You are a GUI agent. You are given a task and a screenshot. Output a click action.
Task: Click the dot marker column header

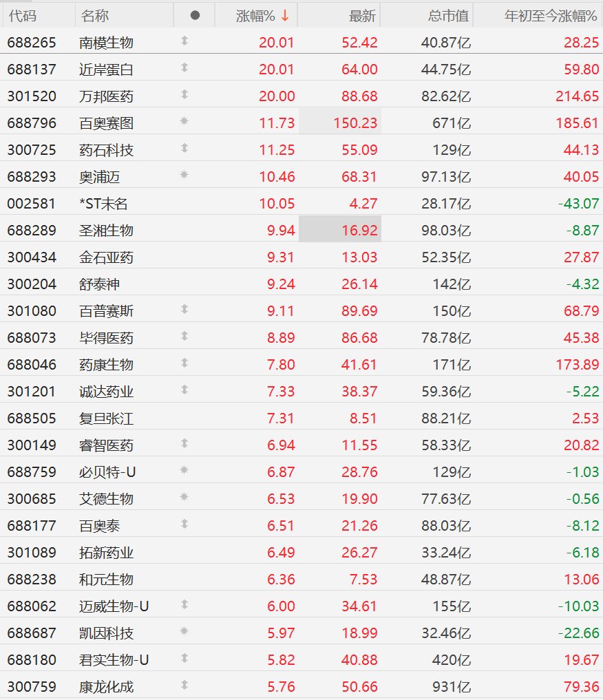pos(195,16)
